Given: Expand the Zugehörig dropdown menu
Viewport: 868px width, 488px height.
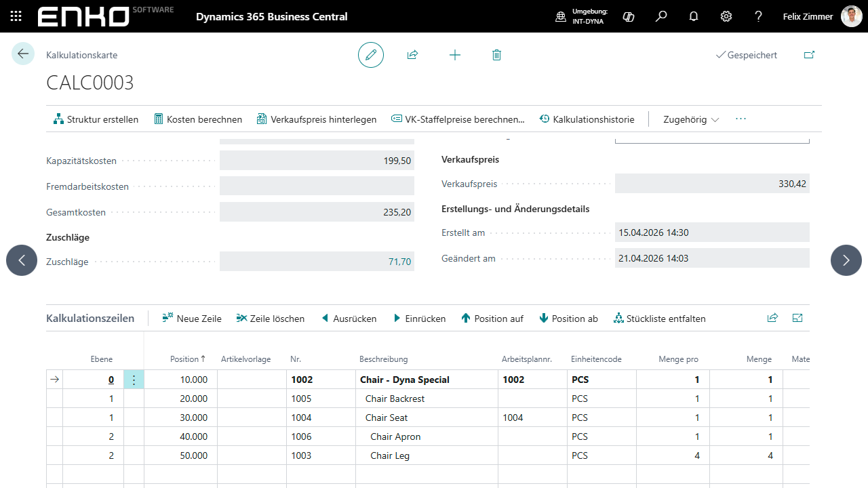Looking at the screenshot, I should tap(691, 119).
